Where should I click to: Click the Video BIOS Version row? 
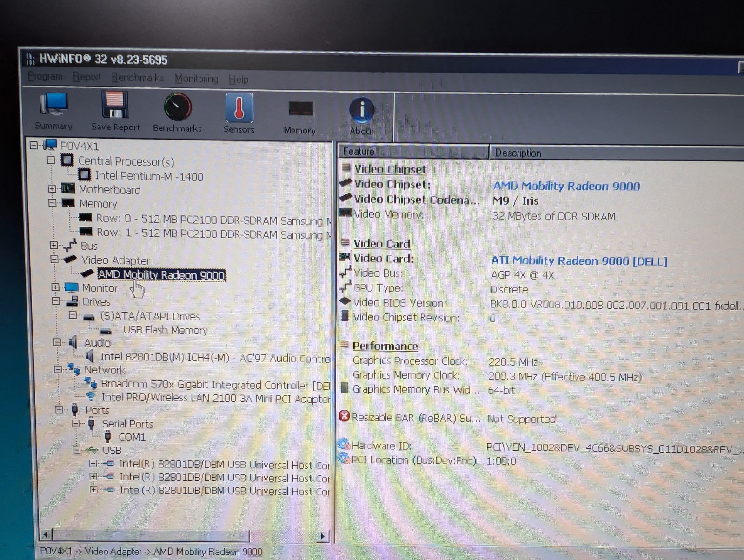[542, 304]
